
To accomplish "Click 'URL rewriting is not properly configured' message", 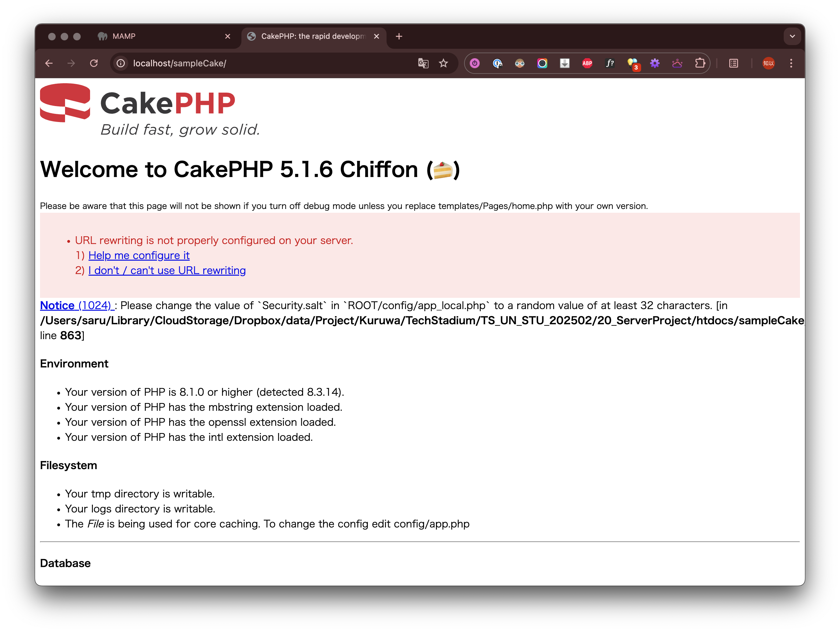I will pyautogui.click(x=214, y=240).
